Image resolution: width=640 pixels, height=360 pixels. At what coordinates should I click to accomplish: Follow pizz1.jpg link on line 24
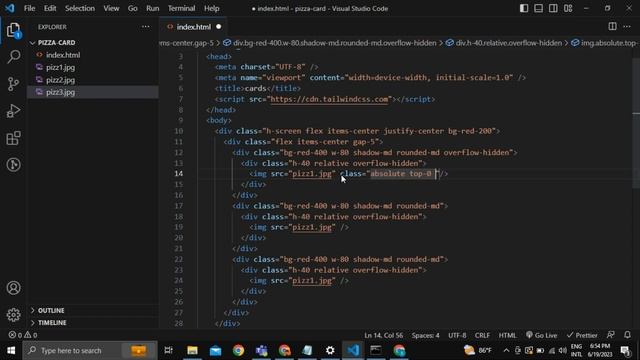click(312, 281)
